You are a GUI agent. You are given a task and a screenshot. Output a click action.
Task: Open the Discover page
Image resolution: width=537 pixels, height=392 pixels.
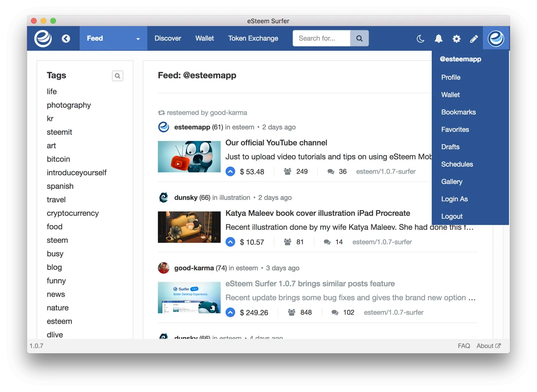(168, 38)
